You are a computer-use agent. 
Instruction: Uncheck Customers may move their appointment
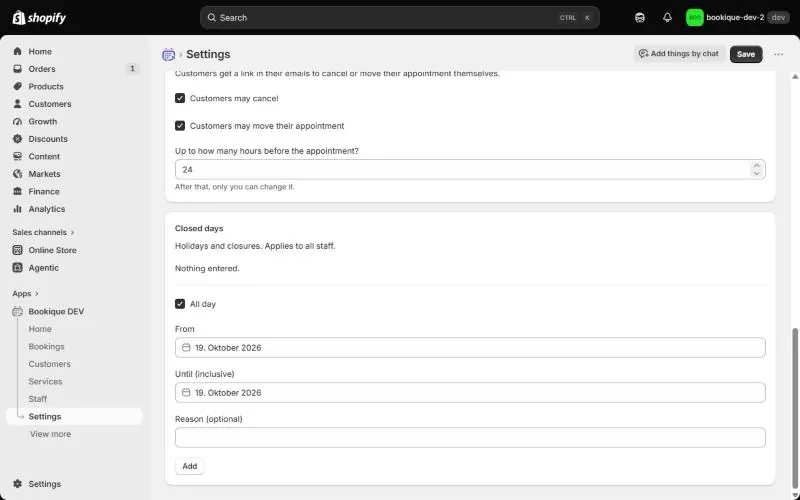180,126
